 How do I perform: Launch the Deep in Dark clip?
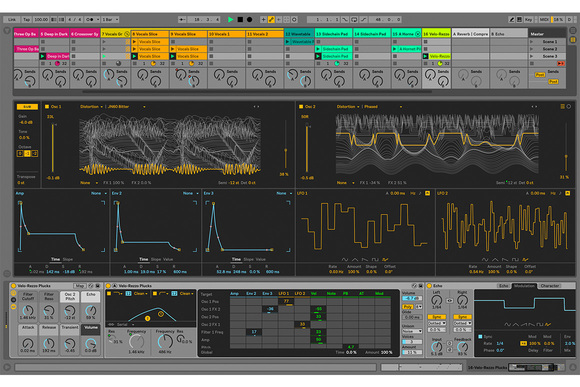coord(43,56)
